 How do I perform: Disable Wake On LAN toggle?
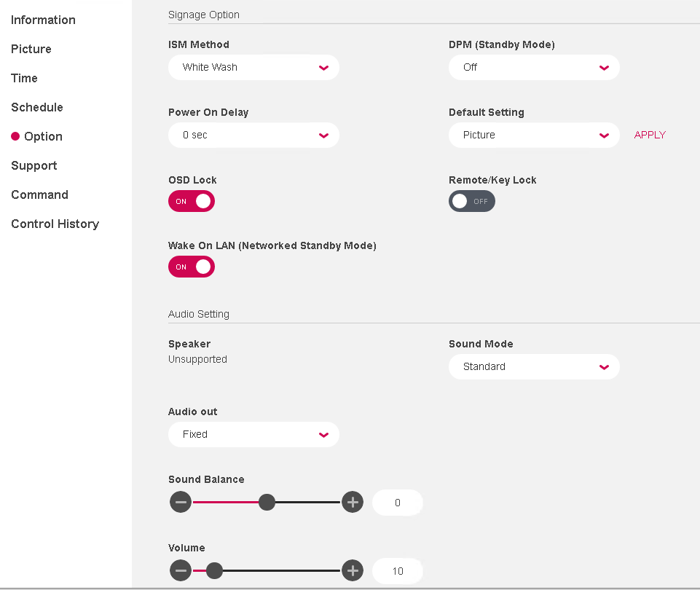tap(192, 267)
